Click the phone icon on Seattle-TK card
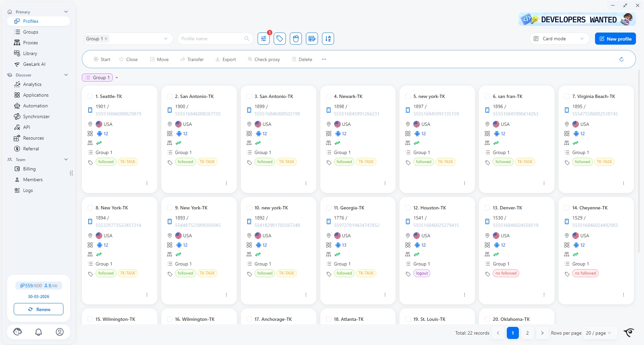The image size is (644, 345). coord(90,110)
